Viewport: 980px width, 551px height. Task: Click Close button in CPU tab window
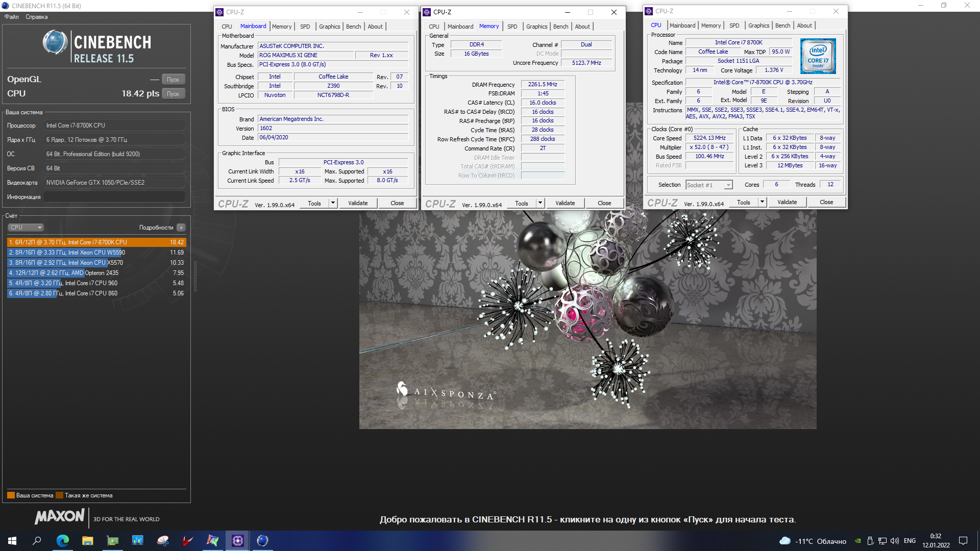(x=826, y=202)
